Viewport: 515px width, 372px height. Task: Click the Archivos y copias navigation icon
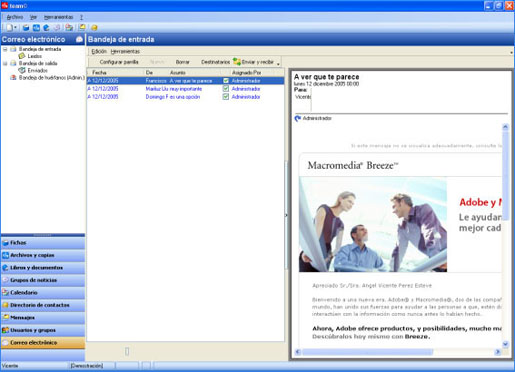(x=6, y=255)
